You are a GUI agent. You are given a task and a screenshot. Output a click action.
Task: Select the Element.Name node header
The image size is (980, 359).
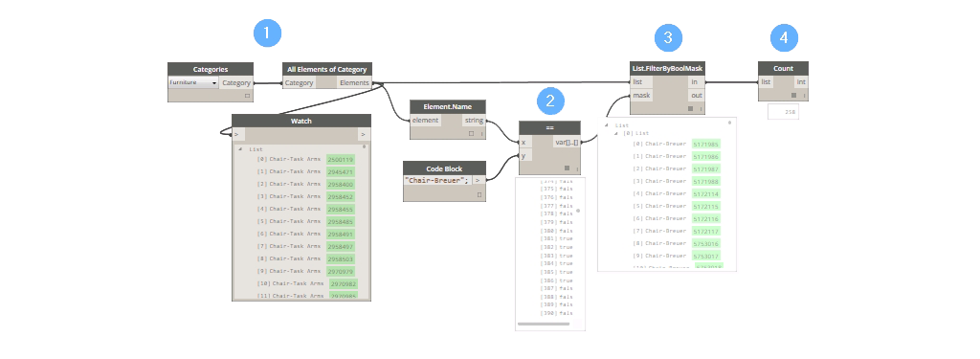tap(448, 106)
